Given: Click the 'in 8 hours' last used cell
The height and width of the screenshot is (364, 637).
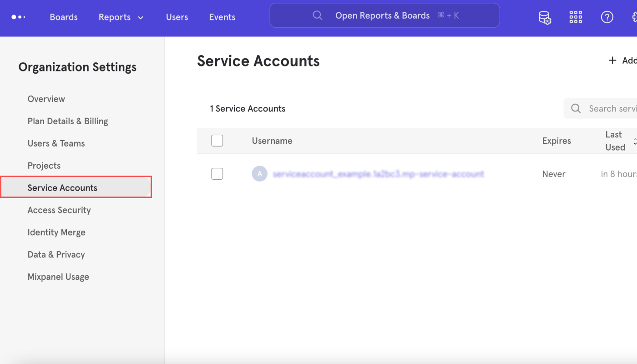Looking at the screenshot, I should (619, 174).
